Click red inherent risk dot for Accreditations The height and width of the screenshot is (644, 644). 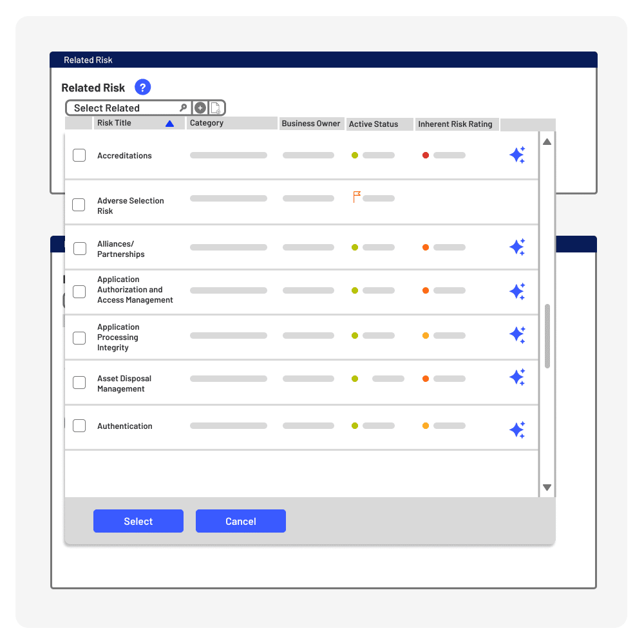426,155
